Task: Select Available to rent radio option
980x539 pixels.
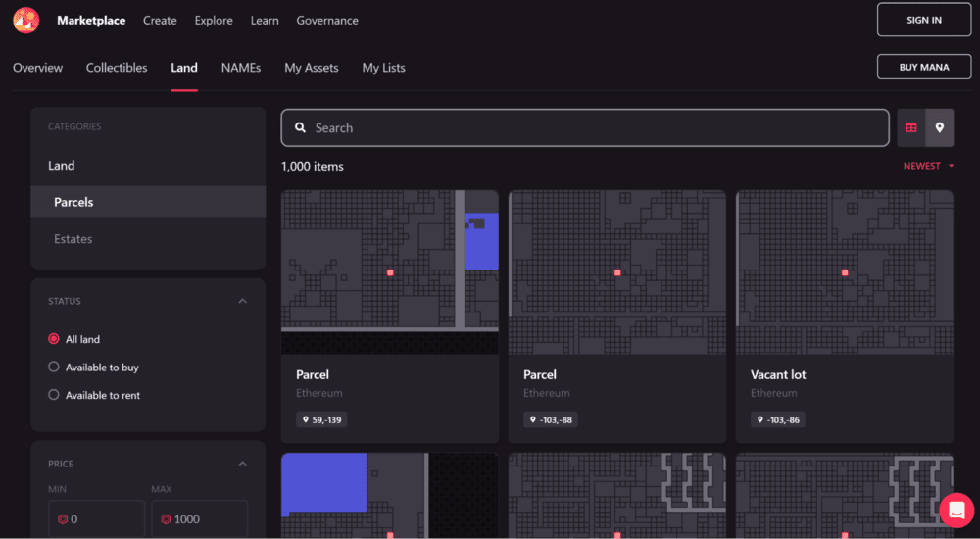Action: point(54,395)
